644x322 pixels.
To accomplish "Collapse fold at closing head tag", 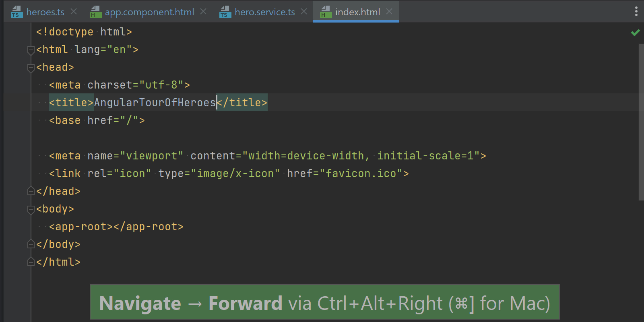I will point(31,191).
